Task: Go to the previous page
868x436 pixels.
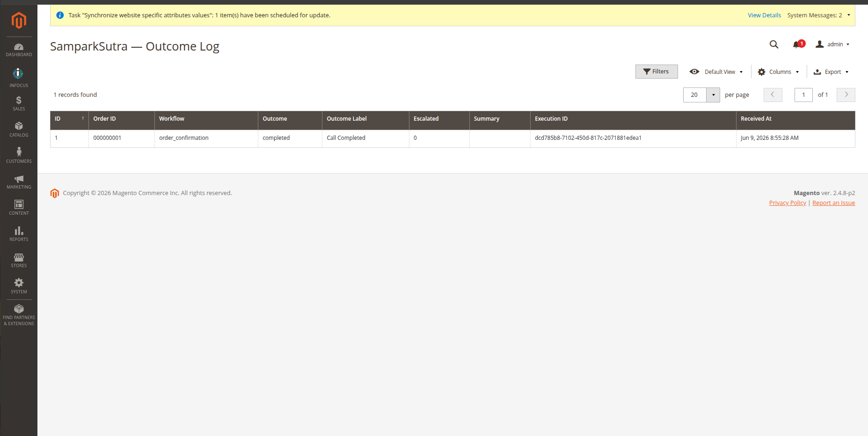Action: click(773, 95)
